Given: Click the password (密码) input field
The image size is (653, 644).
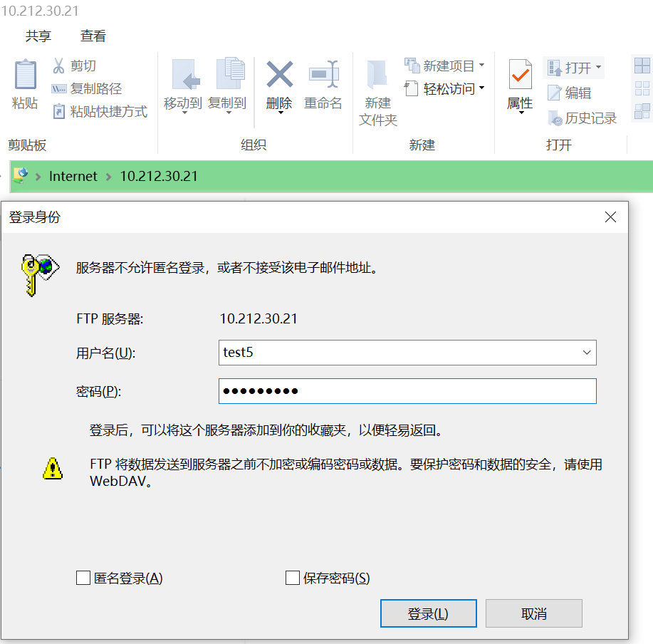Looking at the screenshot, I should click(x=407, y=390).
